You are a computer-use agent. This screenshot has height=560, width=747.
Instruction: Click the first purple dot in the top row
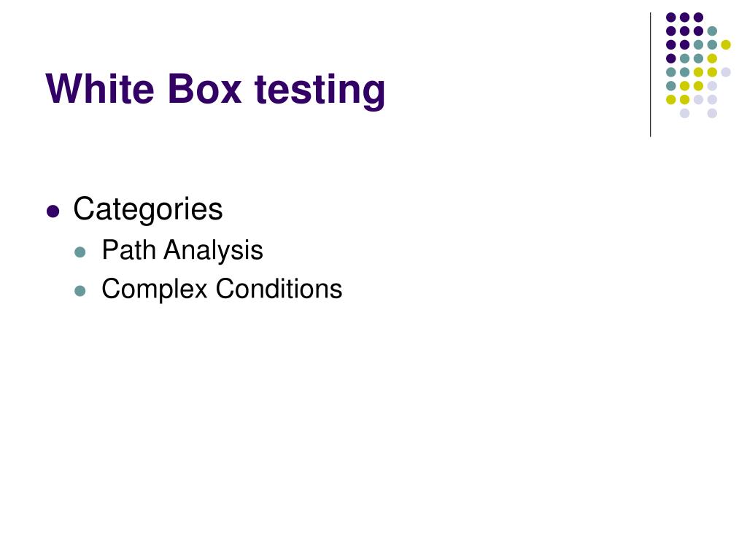[x=671, y=17]
